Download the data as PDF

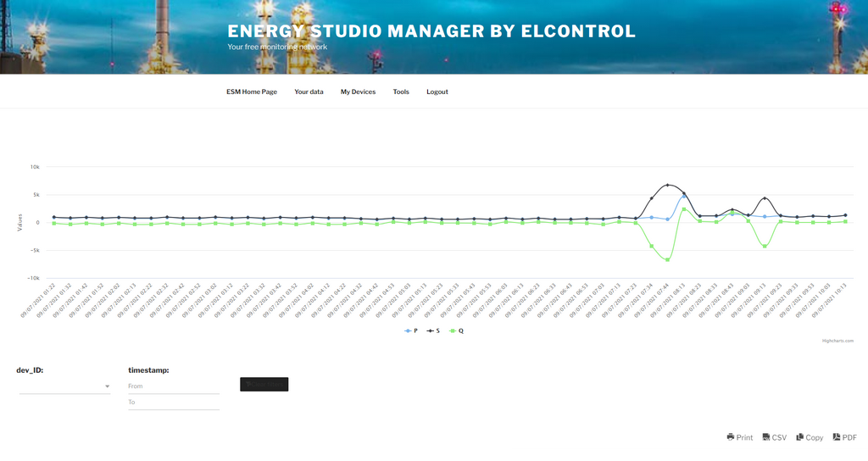pyautogui.click(x=844, y=437)
